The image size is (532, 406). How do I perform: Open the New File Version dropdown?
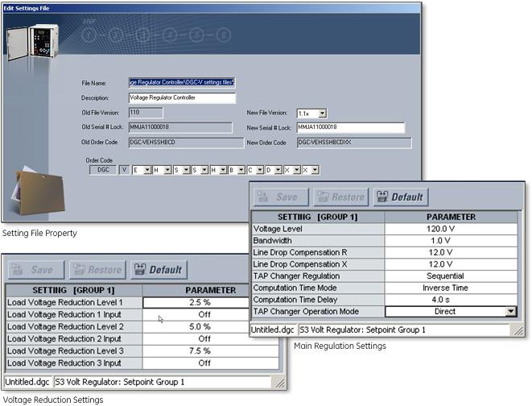(322, 114)
